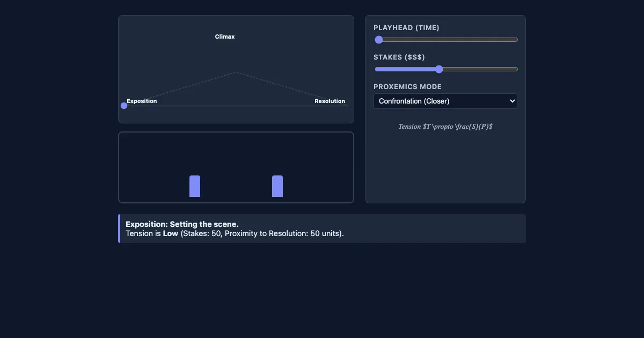The image size is (644, 338).
Task: Click the PLAYHEAD (TIME) label
Action: click(x=406, y=28)
